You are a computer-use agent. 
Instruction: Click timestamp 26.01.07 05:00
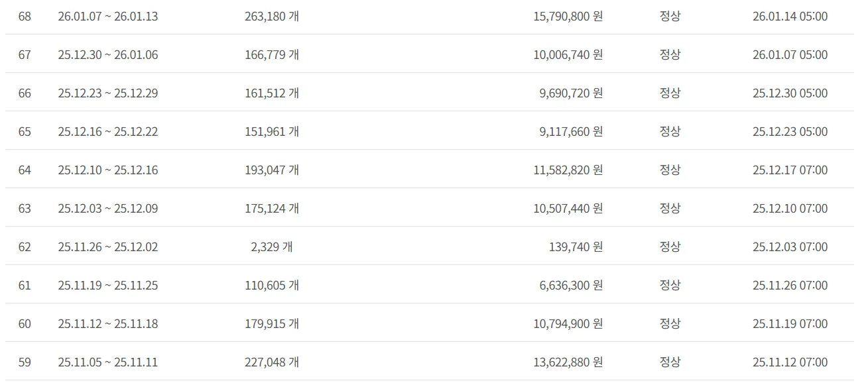pos(790,55)
